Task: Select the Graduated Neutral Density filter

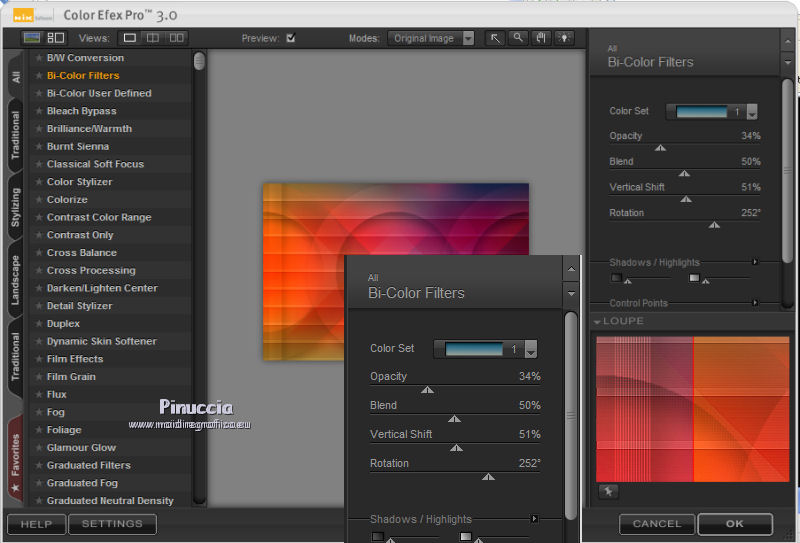Action: pyautogui.click(x=110, y=501)
